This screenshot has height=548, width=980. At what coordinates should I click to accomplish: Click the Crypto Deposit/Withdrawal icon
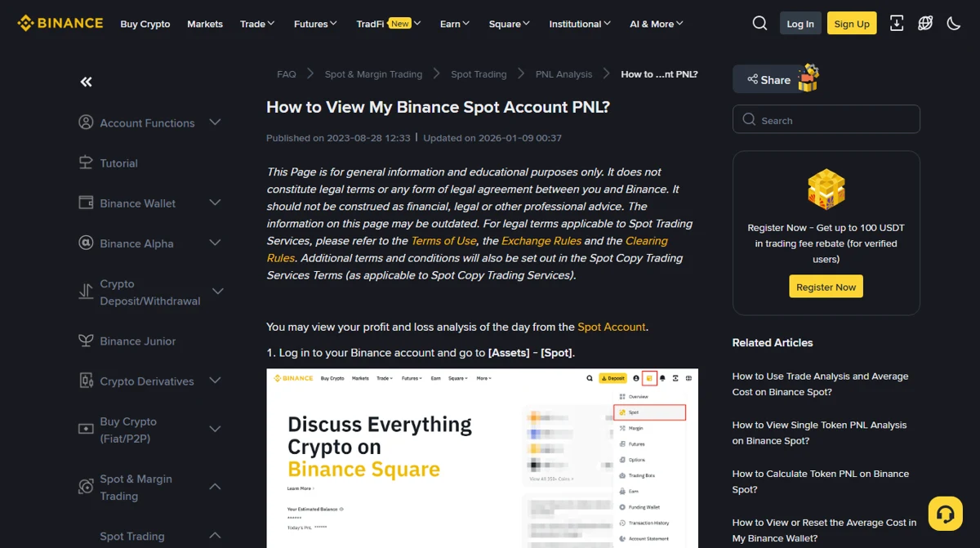(86, 292)
